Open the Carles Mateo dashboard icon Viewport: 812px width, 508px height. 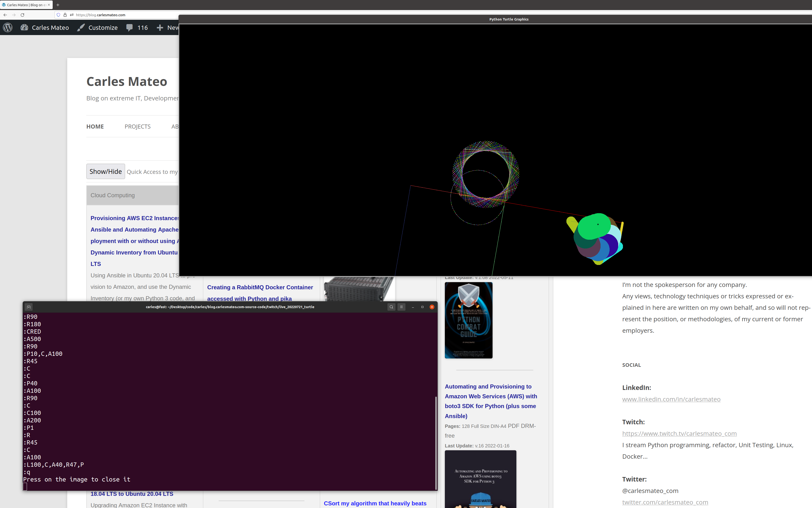click(24, 28)
